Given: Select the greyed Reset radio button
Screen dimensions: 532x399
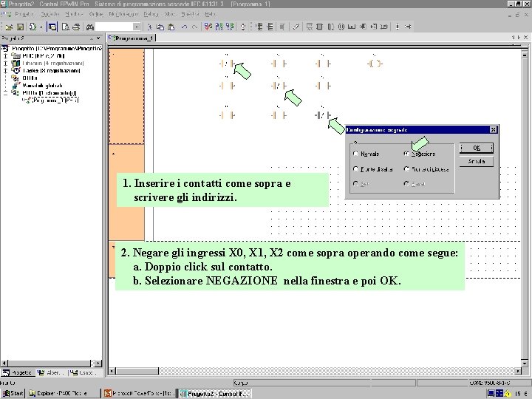Looking at the screenshot, I should click(406, 183).
